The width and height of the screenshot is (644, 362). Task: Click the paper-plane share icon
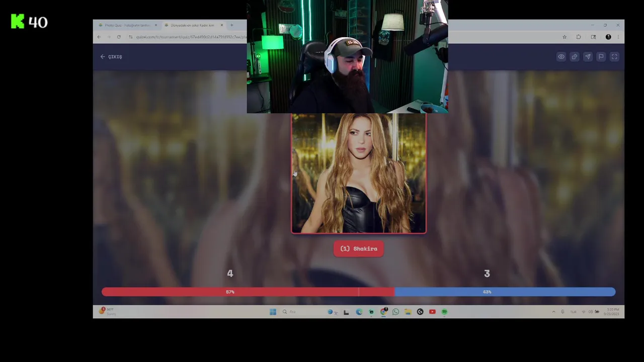588,57
